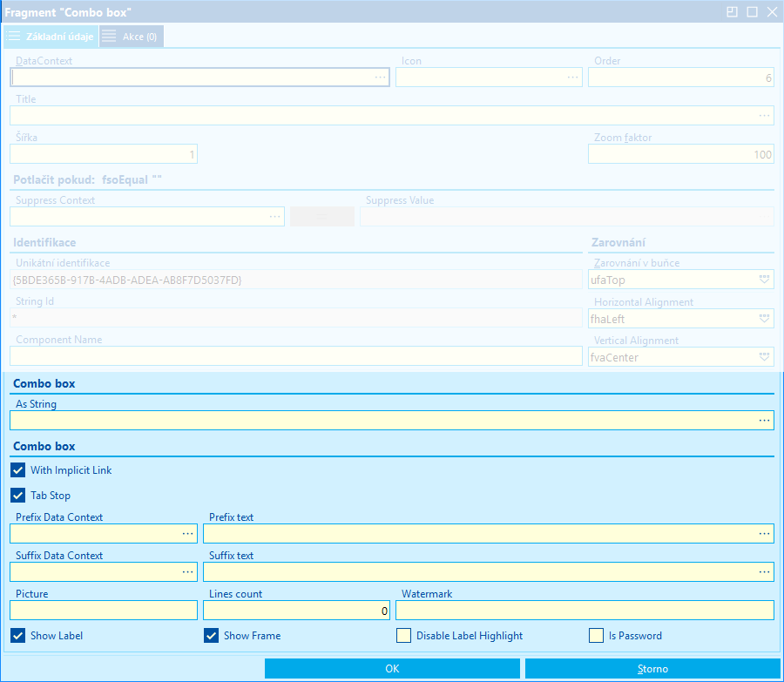Click the String Id input field

click(x=296, y=318)
